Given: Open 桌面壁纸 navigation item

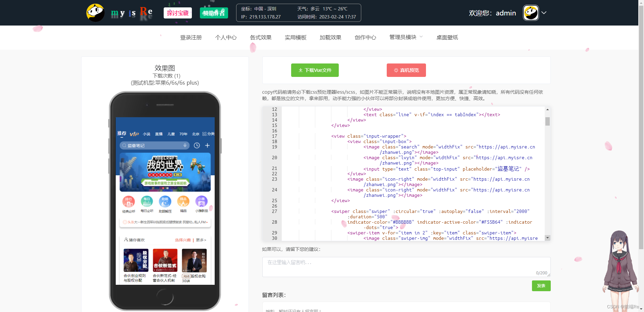Looking at the screenshot, I should point(447,37).
